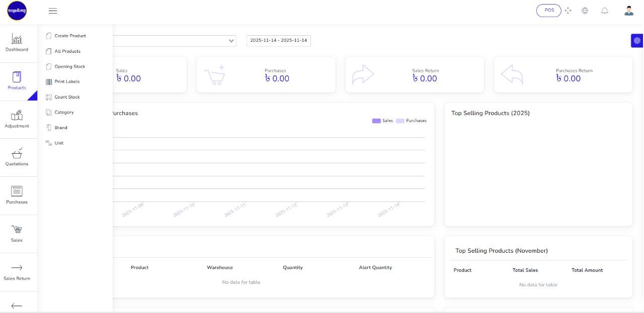Click the globe language icon
The height and width of the screenshot is (313, 644).
[x=585, y=11]
